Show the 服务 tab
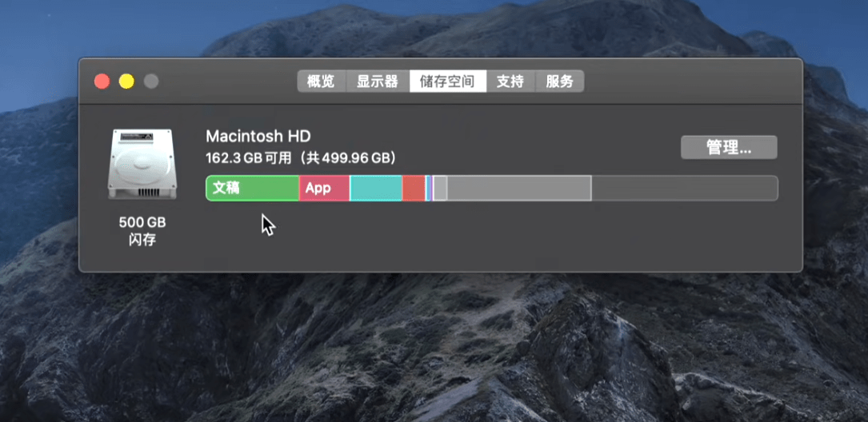Image resolution: width=868 pixels, height=422 pixels. point(560,82)
